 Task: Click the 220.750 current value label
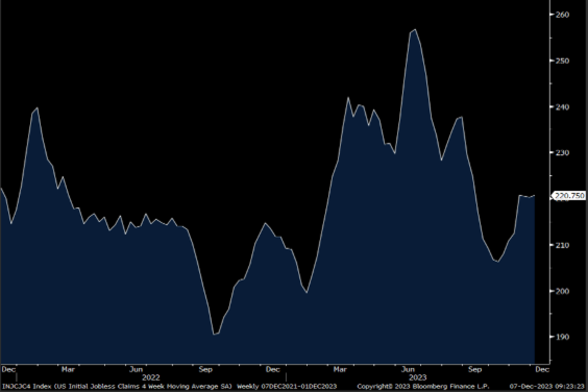[569, 196]
